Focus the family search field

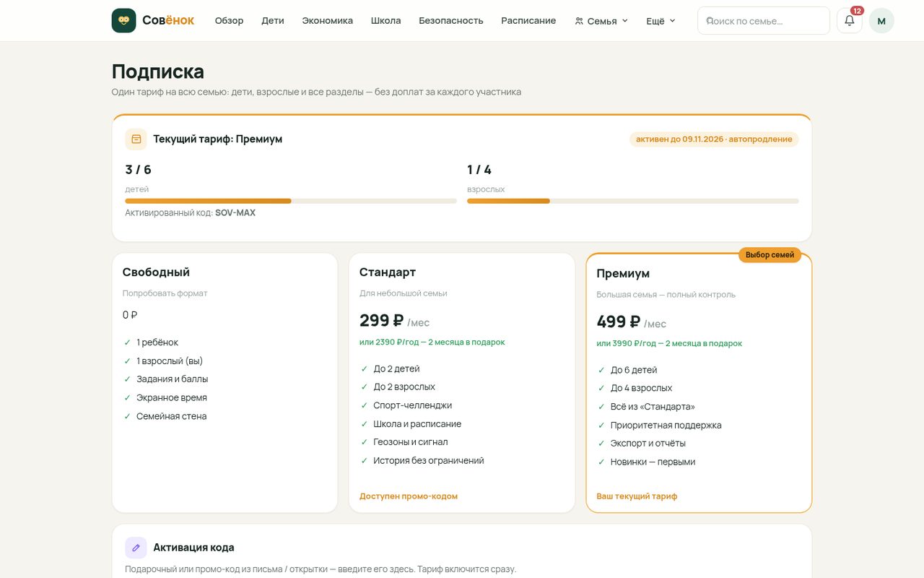pos(764,21)
